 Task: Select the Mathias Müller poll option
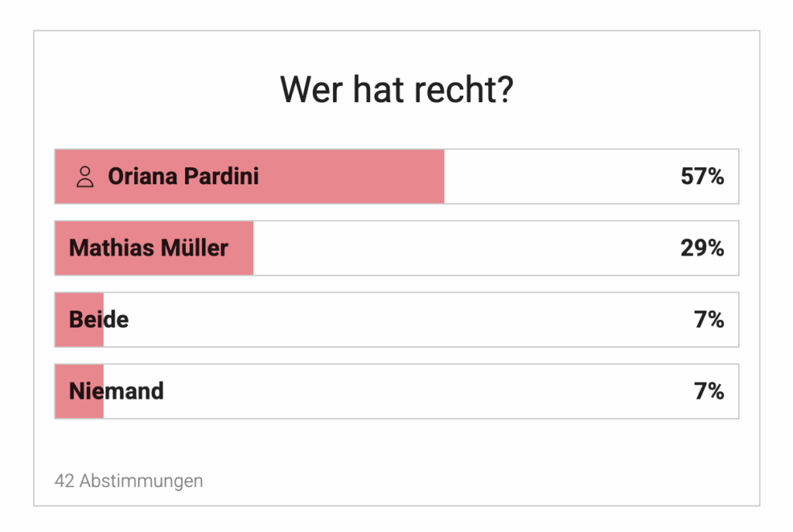397,248
